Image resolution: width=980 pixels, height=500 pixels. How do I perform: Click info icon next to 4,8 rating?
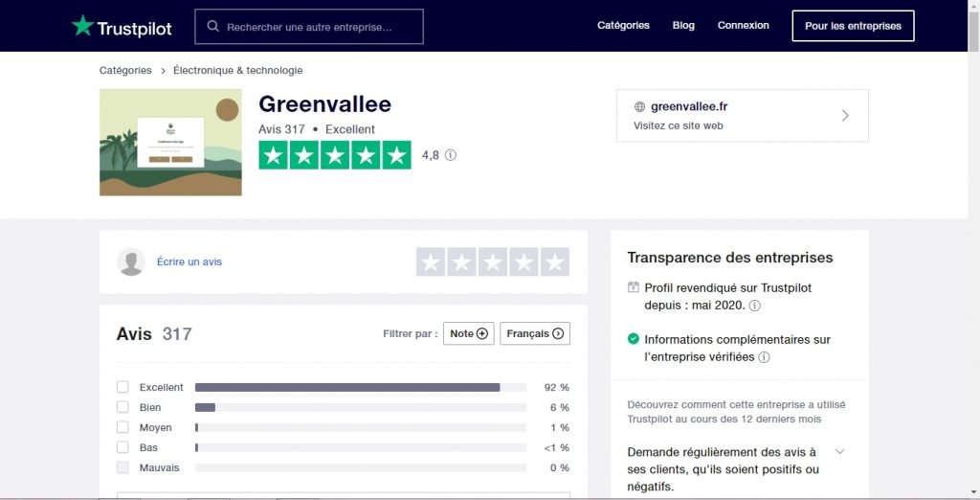[451, 155]
